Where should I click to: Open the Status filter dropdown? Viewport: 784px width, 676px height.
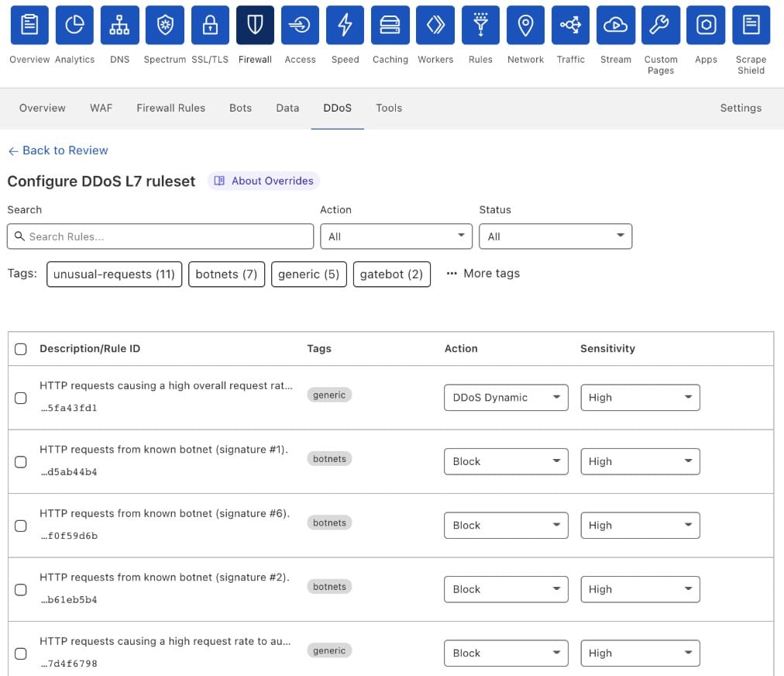[x=555, y=236]
